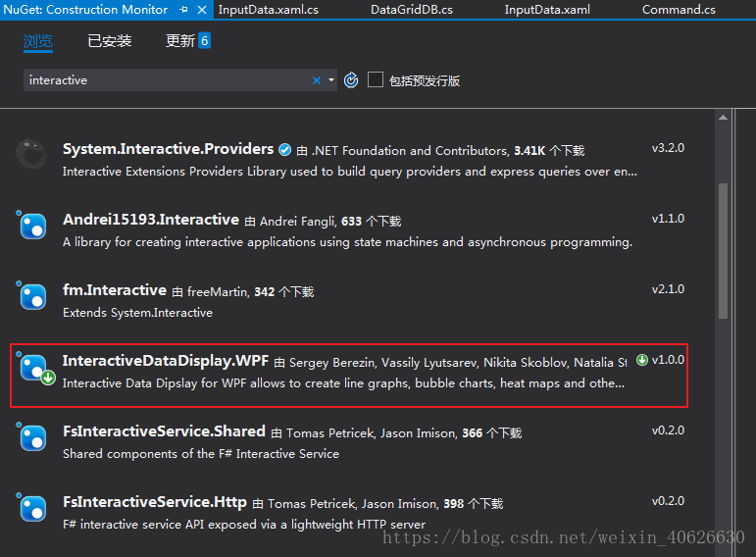Close the NuGet: Construction Monitor tab
The height and width of the screenshot is (557, 756).
coord(202,10)
